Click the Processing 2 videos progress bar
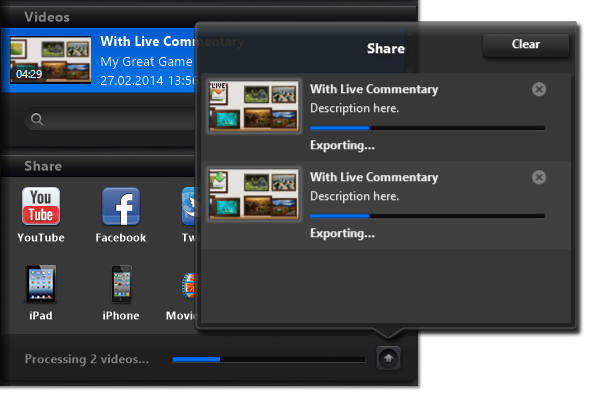The image size is (590, 395). 269,360
